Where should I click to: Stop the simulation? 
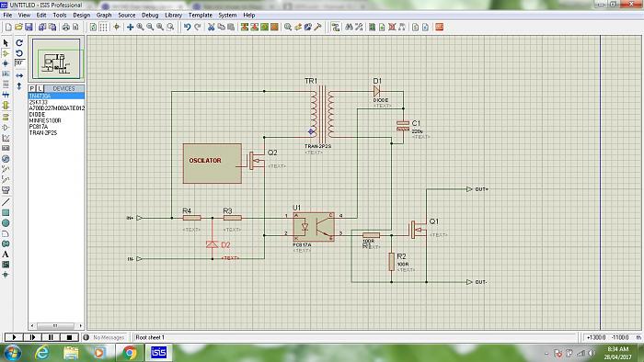tap(69, 337)
